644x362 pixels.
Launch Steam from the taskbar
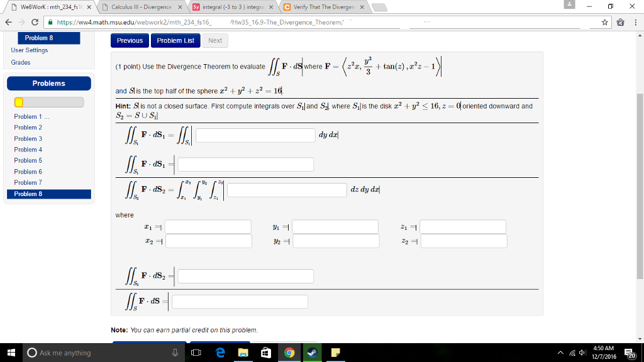tap(313, 352)
